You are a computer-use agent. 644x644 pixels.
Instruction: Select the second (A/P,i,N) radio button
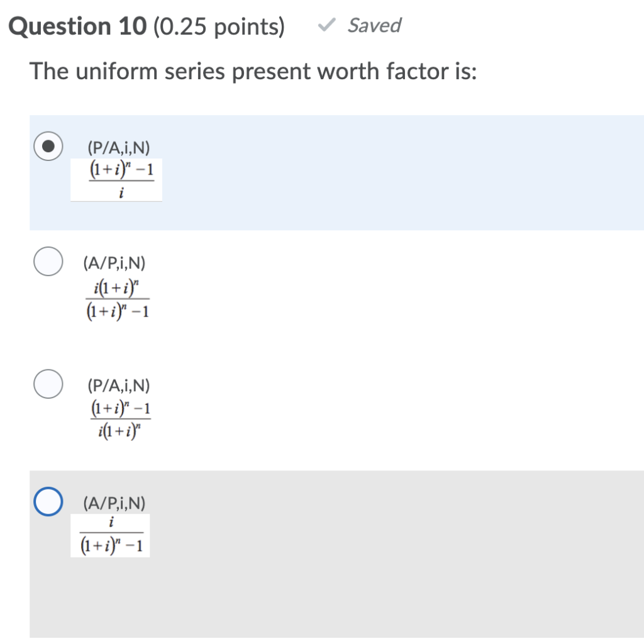click(x=47, y=260)
